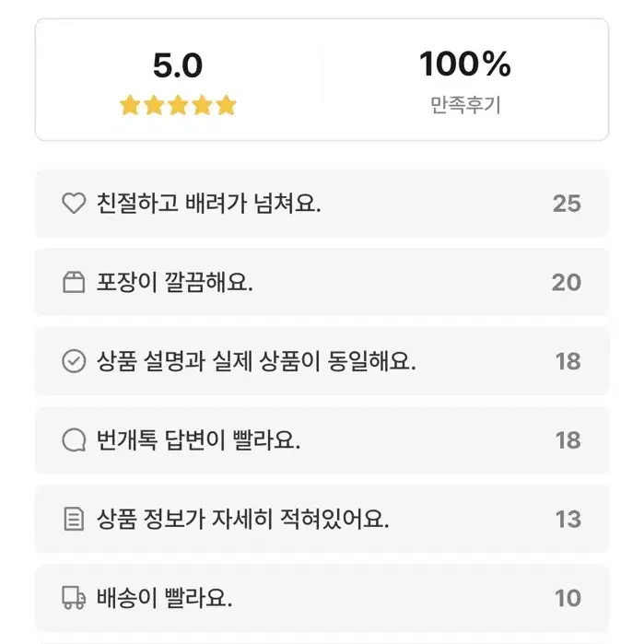Open the 상품 설명과 실제 상품이 동일해요 row
The width and height of the screenshot is (644, 644).
[322, 361]
